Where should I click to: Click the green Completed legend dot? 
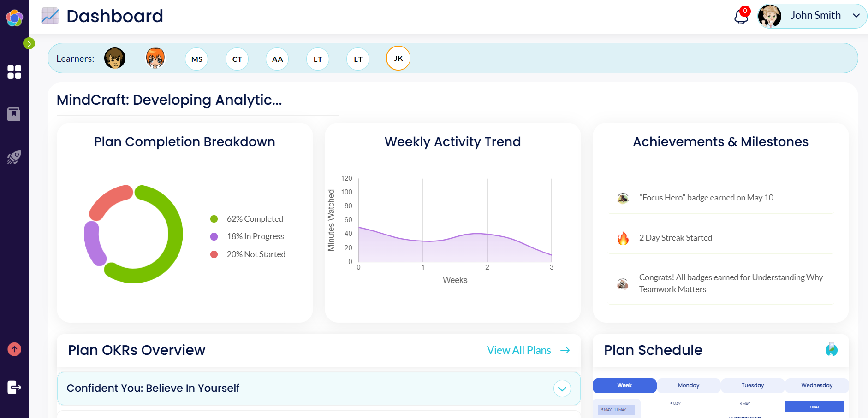[214, 218]
